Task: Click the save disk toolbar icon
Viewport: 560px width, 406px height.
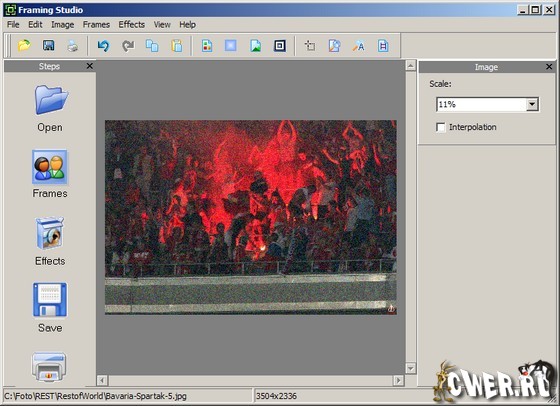Action: point(49,46)
